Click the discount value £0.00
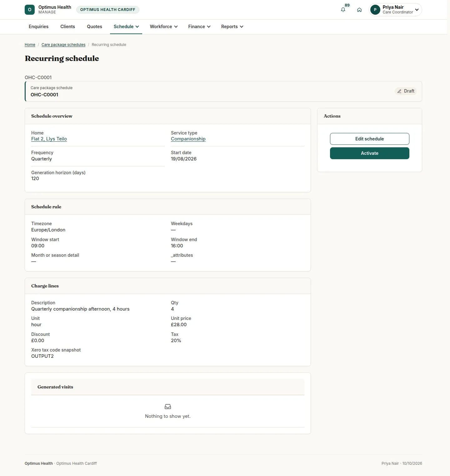This screenshot has height=476, width=450. (37, 341)
